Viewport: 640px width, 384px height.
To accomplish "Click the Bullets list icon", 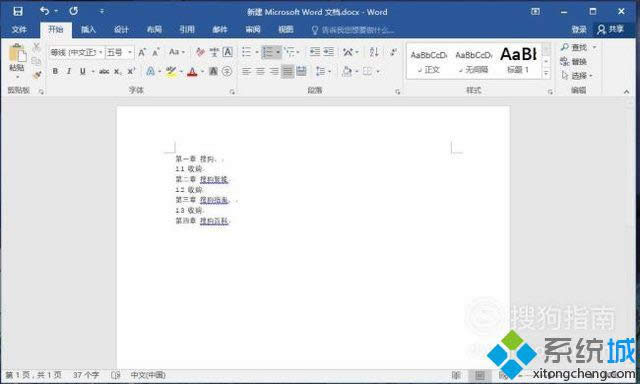I will 246,52.
